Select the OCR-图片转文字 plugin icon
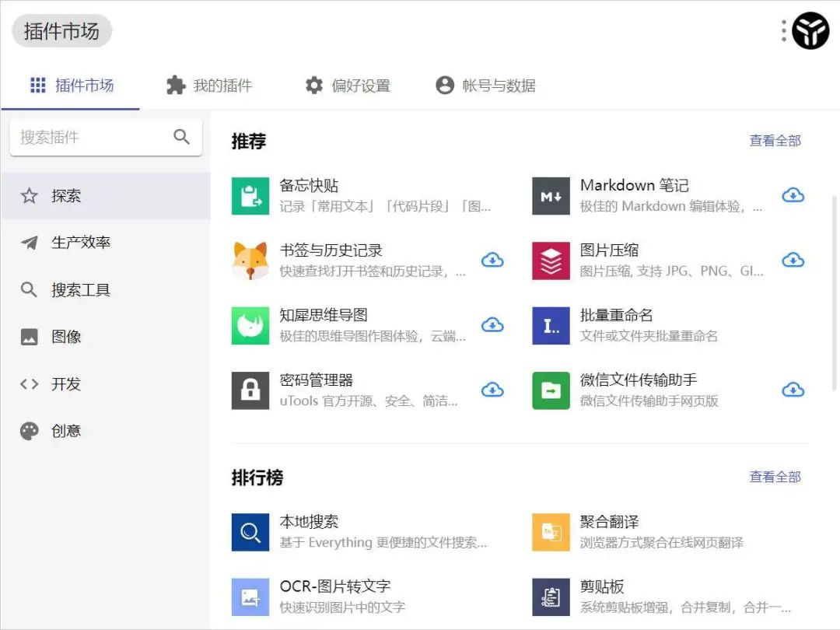Viewport: 840px width, 630px height. [250, 597]
